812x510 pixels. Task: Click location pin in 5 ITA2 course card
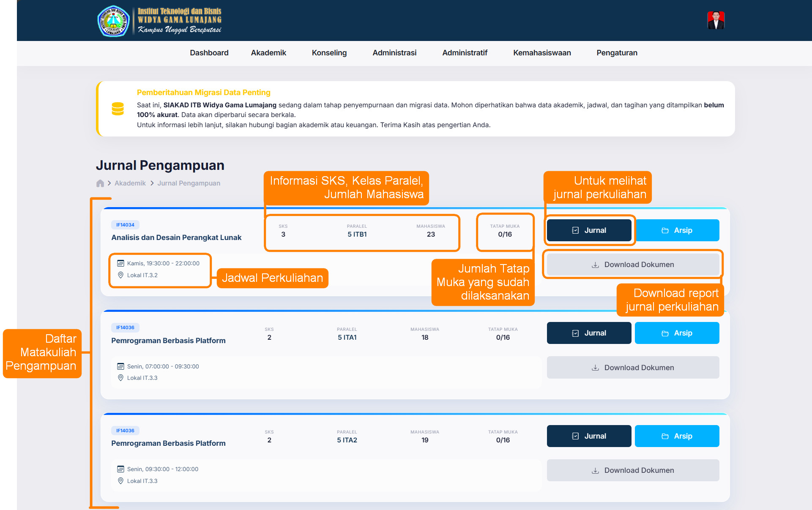coord(120,481)
